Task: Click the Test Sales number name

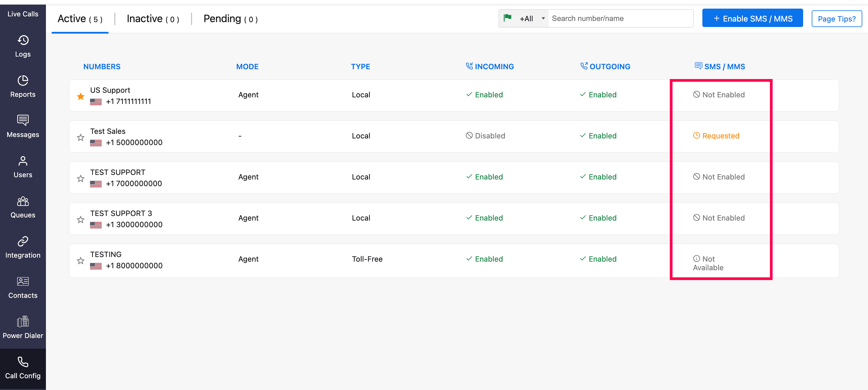Action: (107, 131)
